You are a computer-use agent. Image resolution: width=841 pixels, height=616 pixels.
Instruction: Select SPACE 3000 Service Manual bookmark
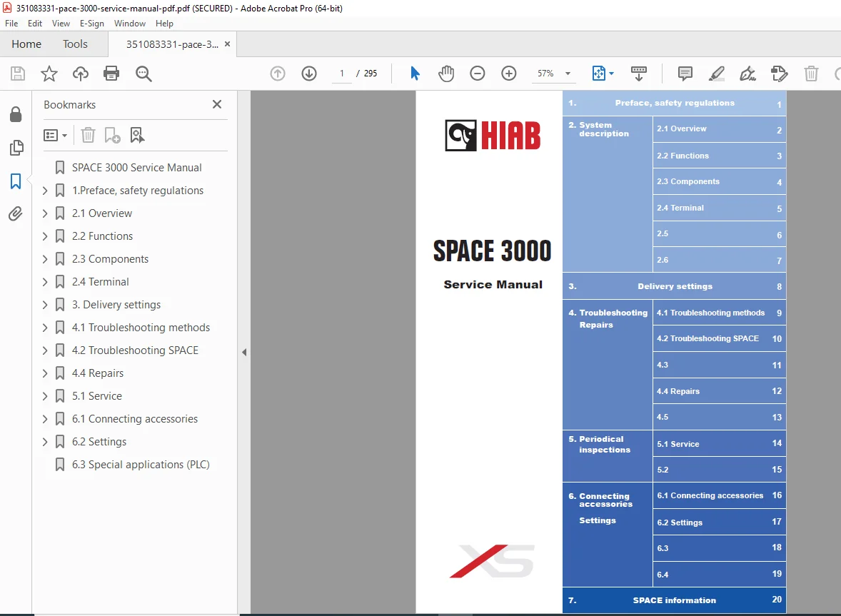coord(137,168)
